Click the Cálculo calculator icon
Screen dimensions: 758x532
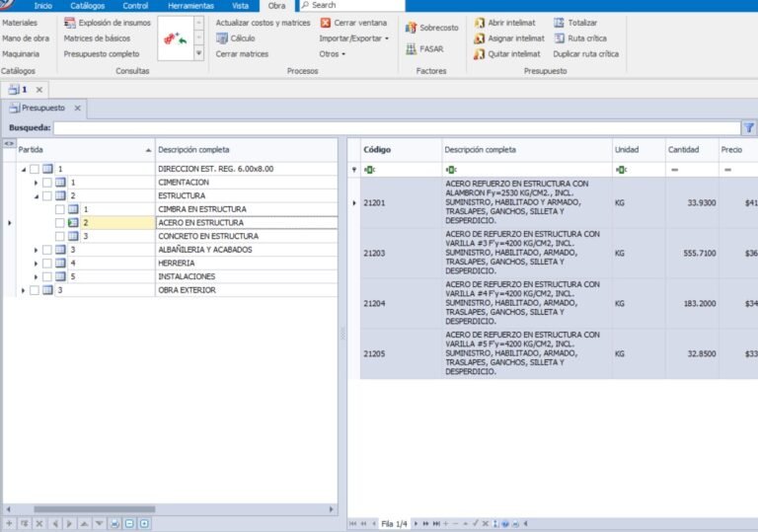pyautogui.click(x=222, y=38)
